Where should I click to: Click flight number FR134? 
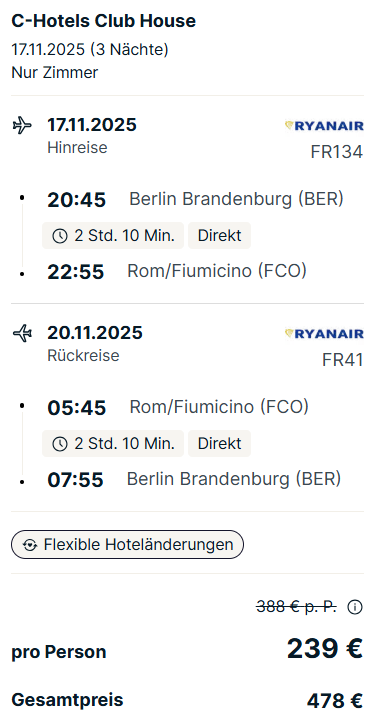[x=337, y=152]
